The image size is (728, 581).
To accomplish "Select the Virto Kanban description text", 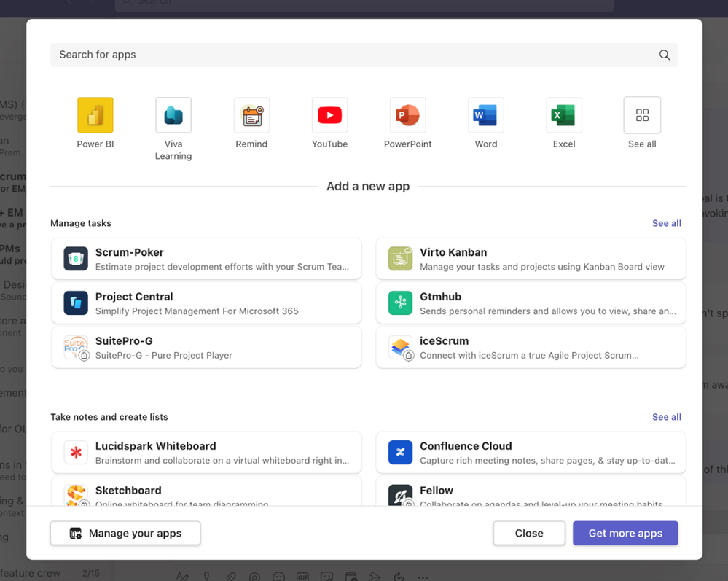I will [x=542, y=267].
